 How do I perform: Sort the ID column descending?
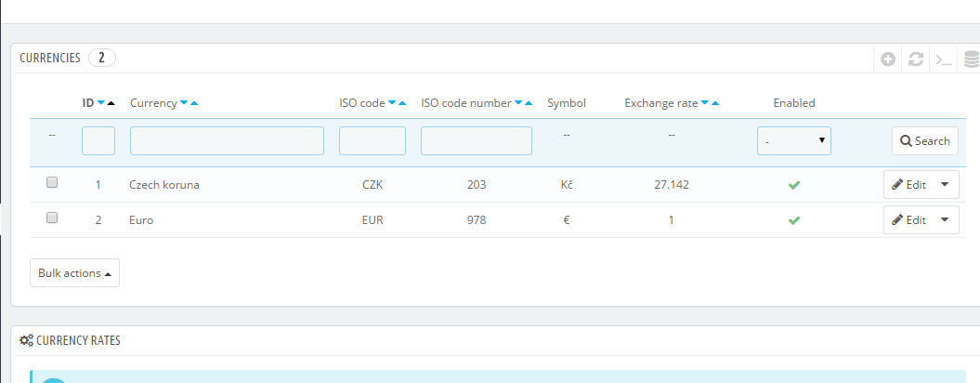[101, 103]
